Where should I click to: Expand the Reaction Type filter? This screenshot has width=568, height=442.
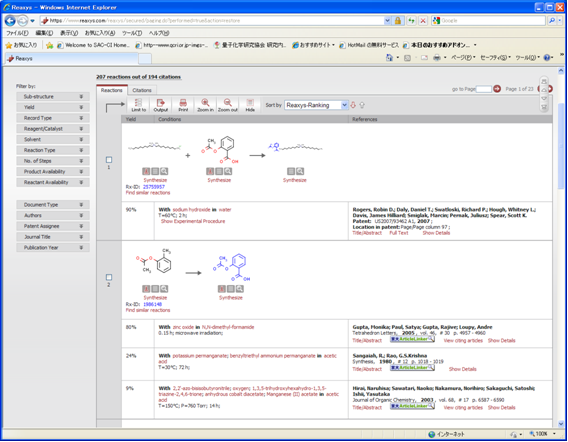coord(53,150)
